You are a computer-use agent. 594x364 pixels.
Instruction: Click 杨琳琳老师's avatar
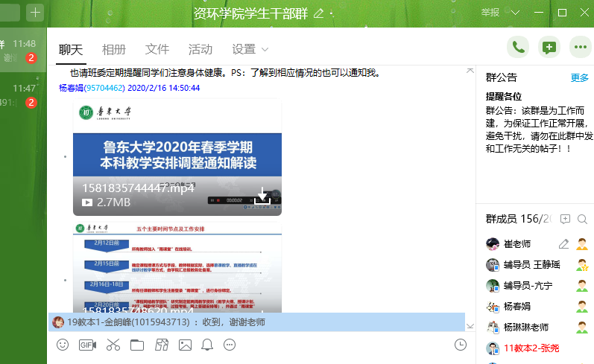pyautogui.click(x=493, y=328)
